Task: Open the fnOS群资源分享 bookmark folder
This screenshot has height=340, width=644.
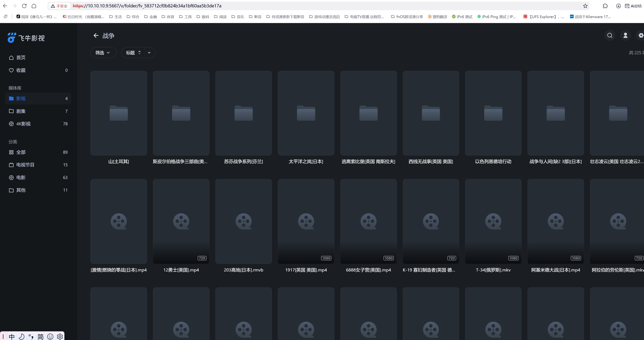Action: click(407, 17)
